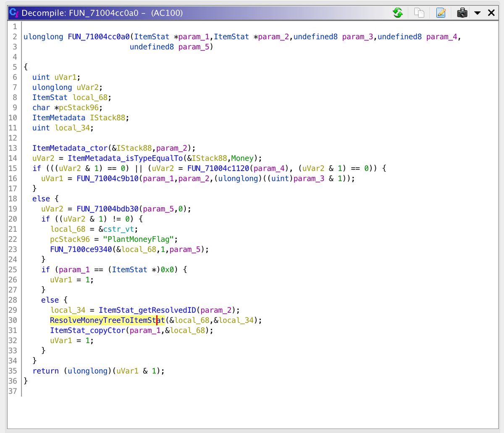
Task: Select param_5 on signature line 3
Action: (194, 47)
